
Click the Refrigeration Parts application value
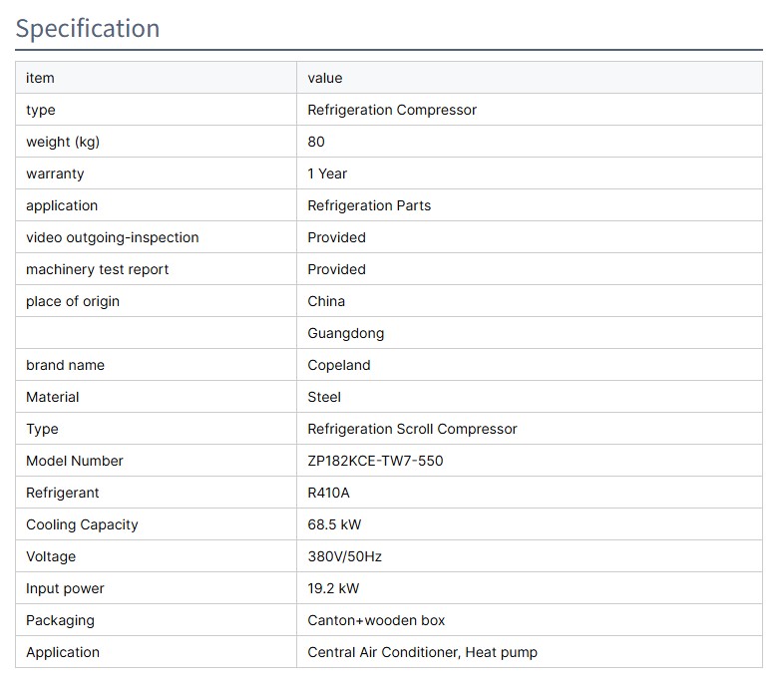(x=369, y=205)
